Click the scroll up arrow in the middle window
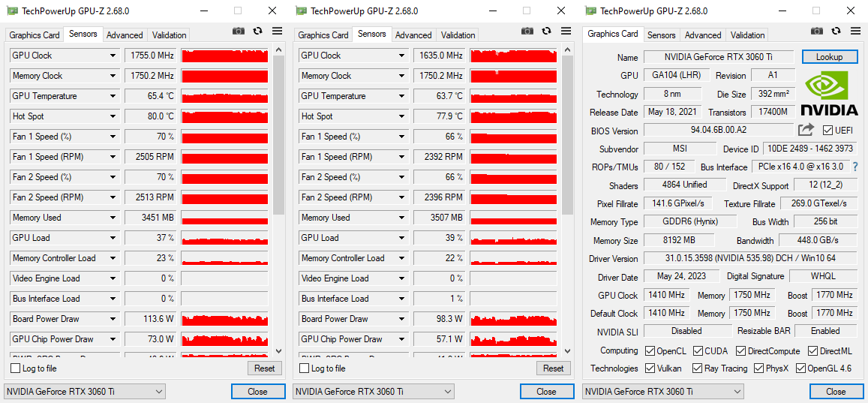 click(x=568, y=50)
